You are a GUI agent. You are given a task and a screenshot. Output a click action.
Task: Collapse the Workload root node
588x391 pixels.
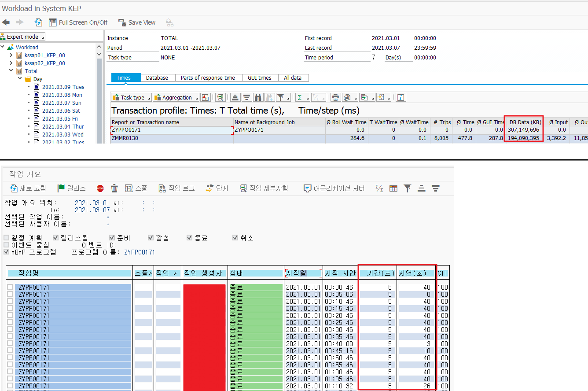(x=3, y=47)
